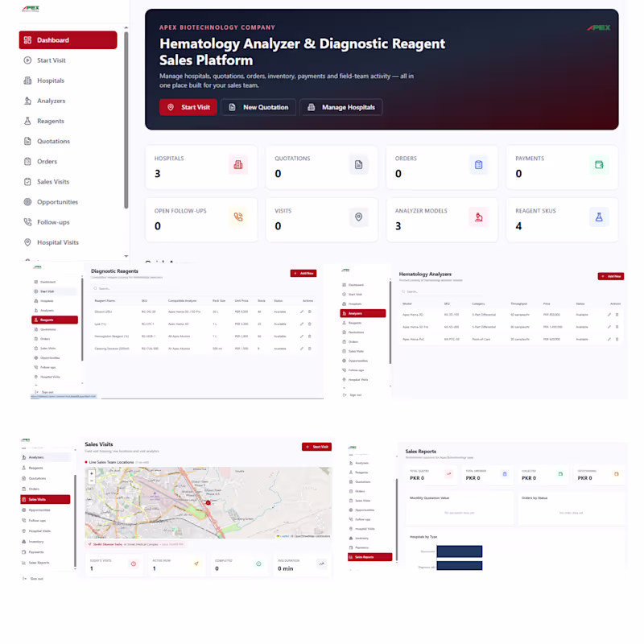Click Add New on Hematology Analyzers page
Screen dimensions: 644x644
pyautogui.click(x=611, y=276)
